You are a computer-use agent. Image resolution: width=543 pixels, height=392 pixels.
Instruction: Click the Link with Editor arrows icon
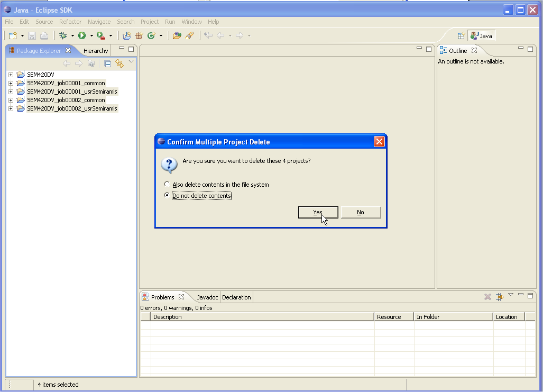pos(119,63)
